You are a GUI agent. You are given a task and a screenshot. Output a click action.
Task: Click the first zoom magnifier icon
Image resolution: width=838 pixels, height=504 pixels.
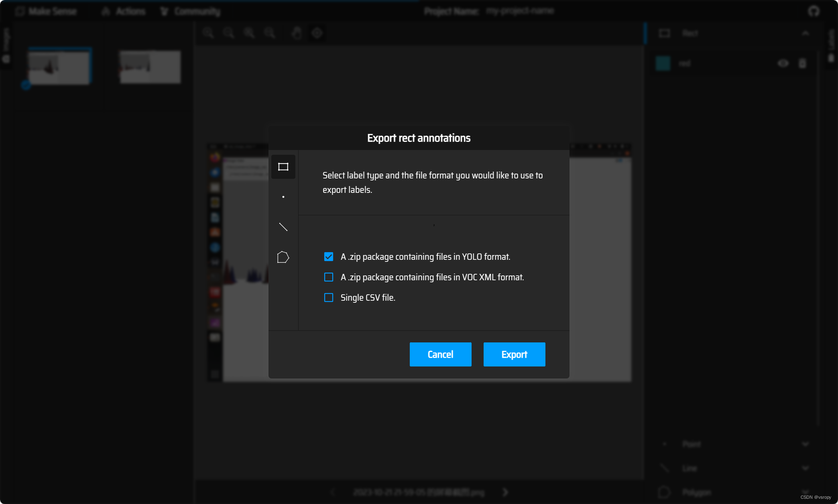click(208, 33)
